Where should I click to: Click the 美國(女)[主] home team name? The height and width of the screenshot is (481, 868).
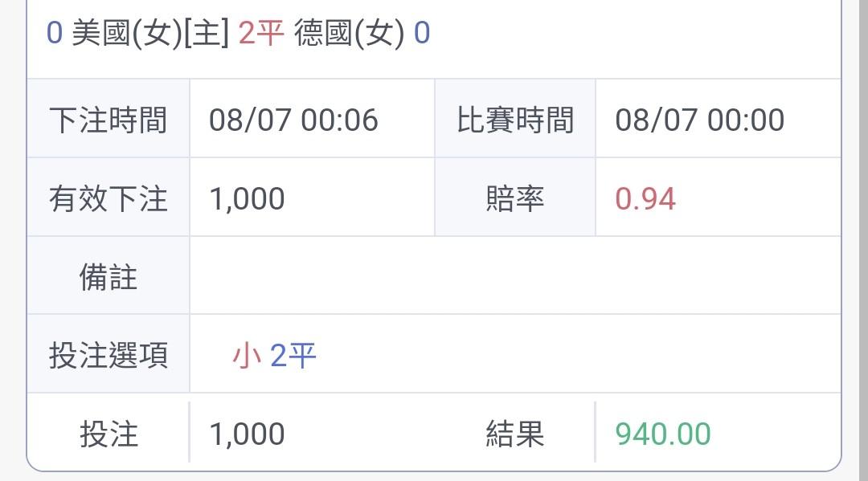click(x=150, y=34)
